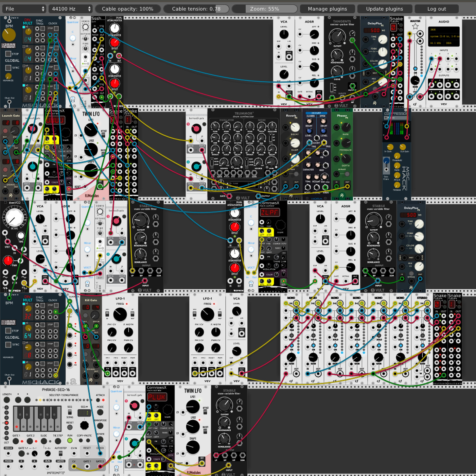Image resolution: width=476 pixels, height=476 pixels.
Task: Click the PLUK display on CornrowsX
Action: (x=157, y=397)
